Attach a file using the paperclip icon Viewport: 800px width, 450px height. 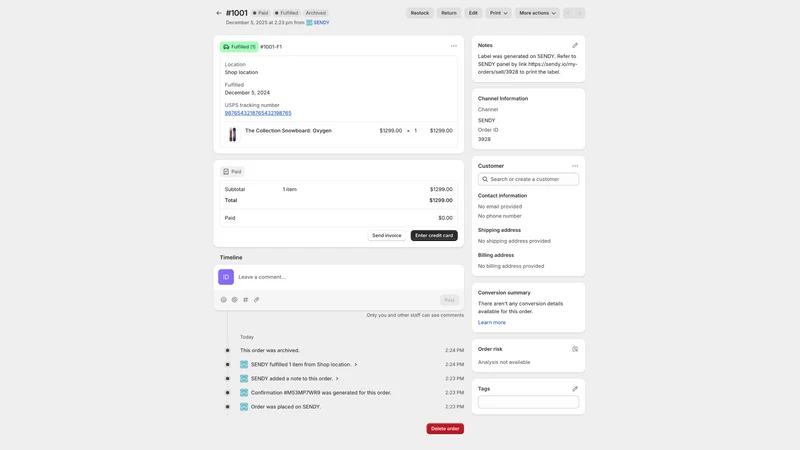[x=257, y=300]
